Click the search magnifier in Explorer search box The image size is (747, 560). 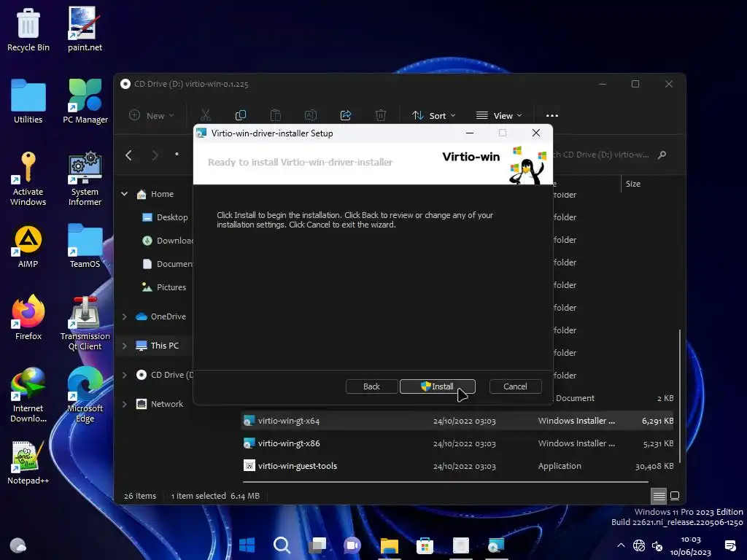click(662, 155)
